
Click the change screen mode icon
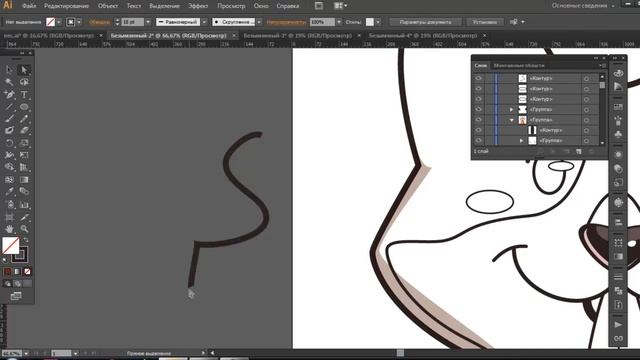pos(16,296)
